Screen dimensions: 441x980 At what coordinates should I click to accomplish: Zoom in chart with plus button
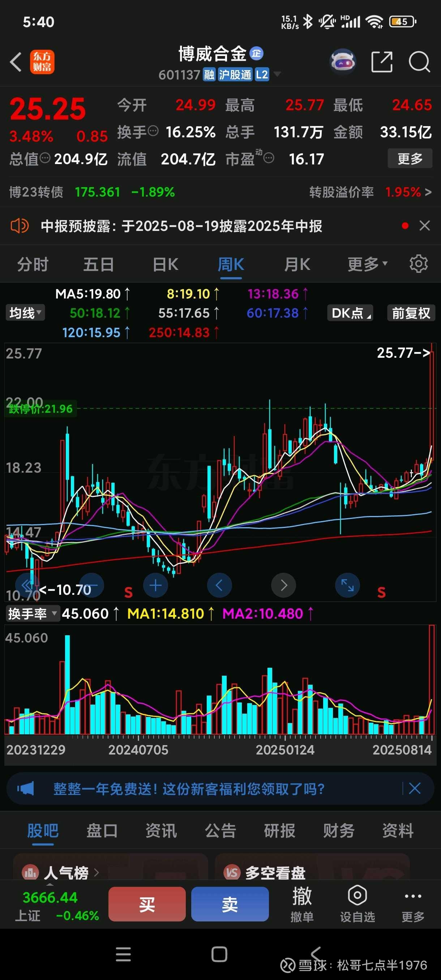point(155,585)
